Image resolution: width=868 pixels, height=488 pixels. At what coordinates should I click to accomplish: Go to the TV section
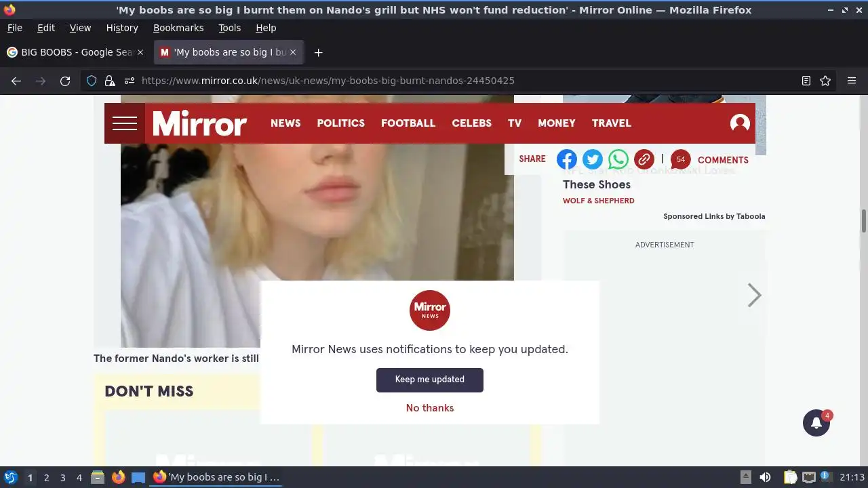tap(515, 123)
